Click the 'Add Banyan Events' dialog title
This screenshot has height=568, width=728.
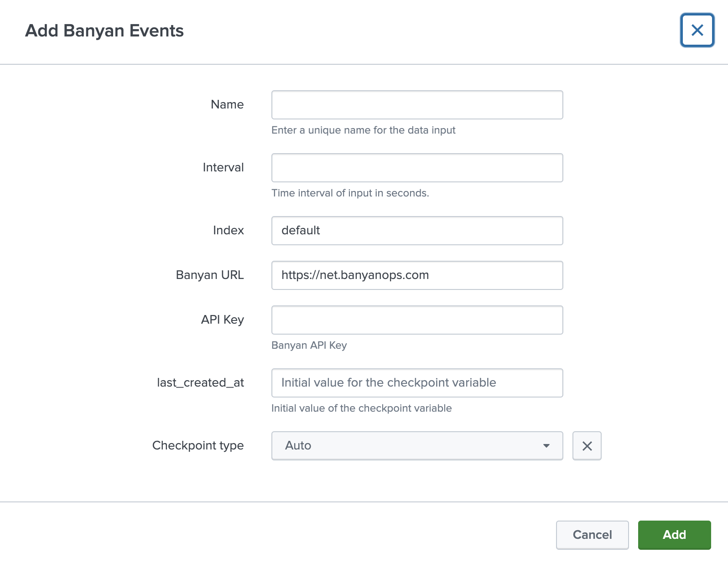pyautogui.click(x=104, y=31)
